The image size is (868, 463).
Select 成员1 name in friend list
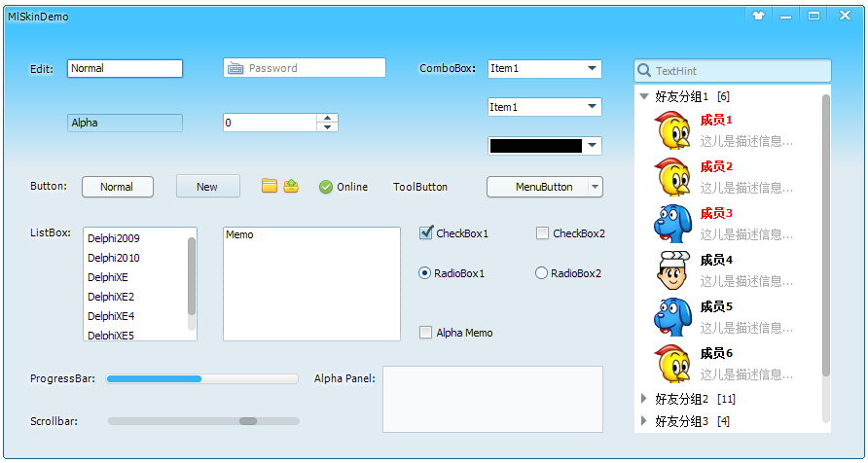pyautogui.click(x=716, y=120)
